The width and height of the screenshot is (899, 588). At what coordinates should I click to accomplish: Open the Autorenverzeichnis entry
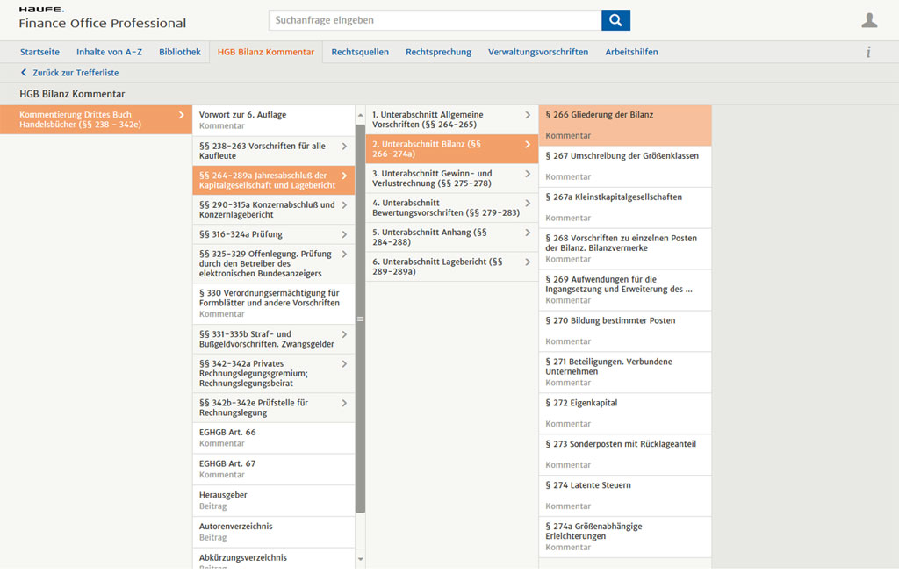click(x=274, y=532)
